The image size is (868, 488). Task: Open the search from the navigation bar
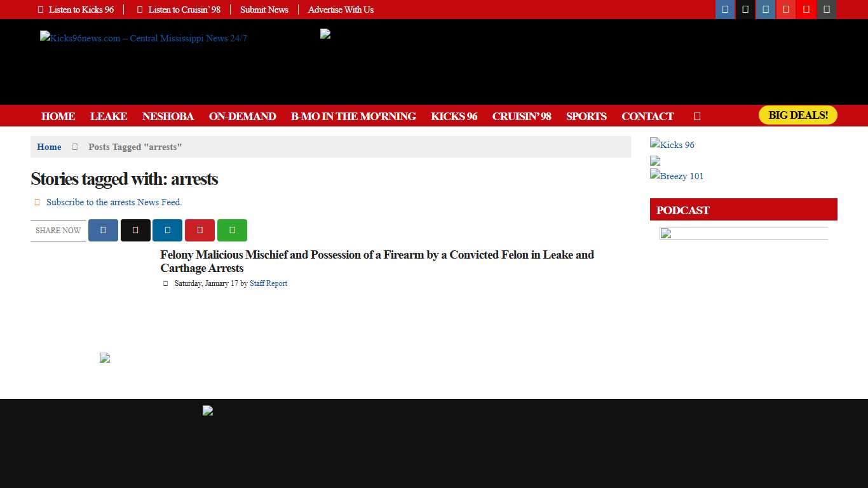(x=696, y=116)
